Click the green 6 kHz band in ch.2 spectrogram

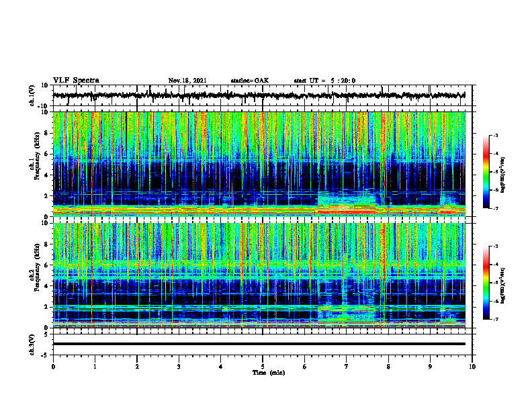click(259, 264)
